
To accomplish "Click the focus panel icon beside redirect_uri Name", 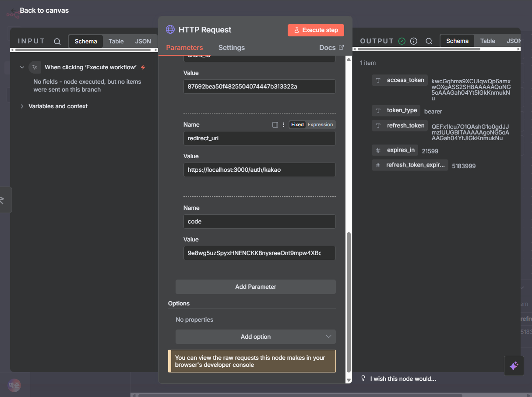I will 275,125.
